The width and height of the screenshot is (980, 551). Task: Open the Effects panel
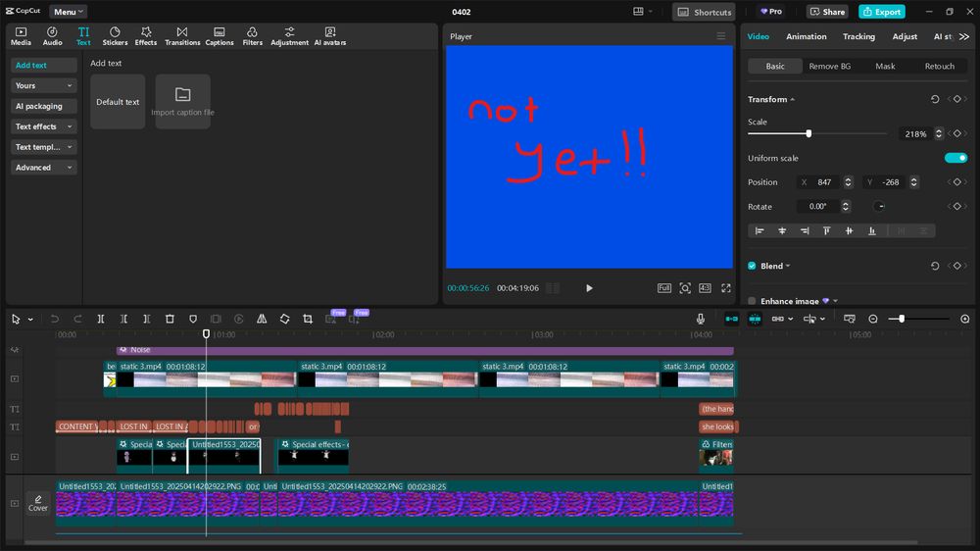point(146,36)
